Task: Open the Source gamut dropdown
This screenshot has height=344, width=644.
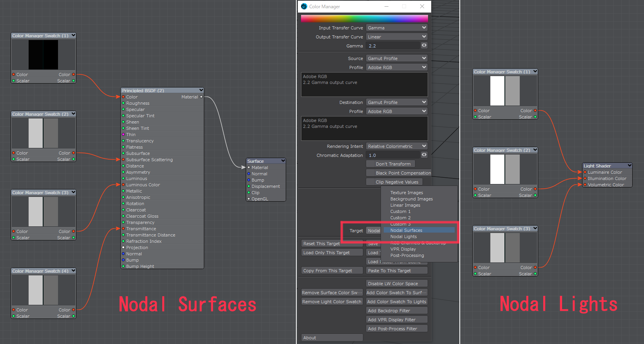Action: (x=397, y=58)
